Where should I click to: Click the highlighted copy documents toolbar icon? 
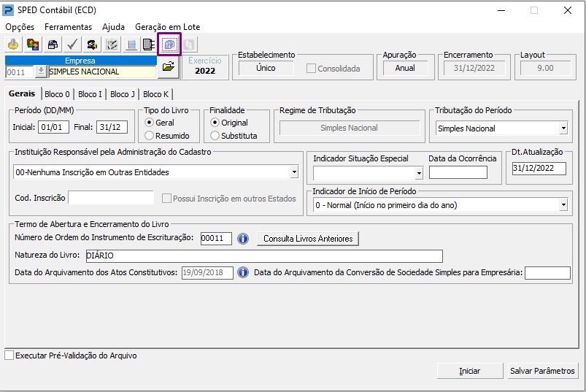point(169,45)
